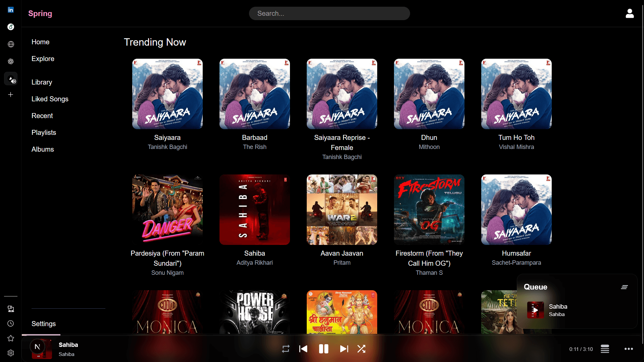Open the devices icon in left sidebar

pyautogui.click(x=11, y=309)
